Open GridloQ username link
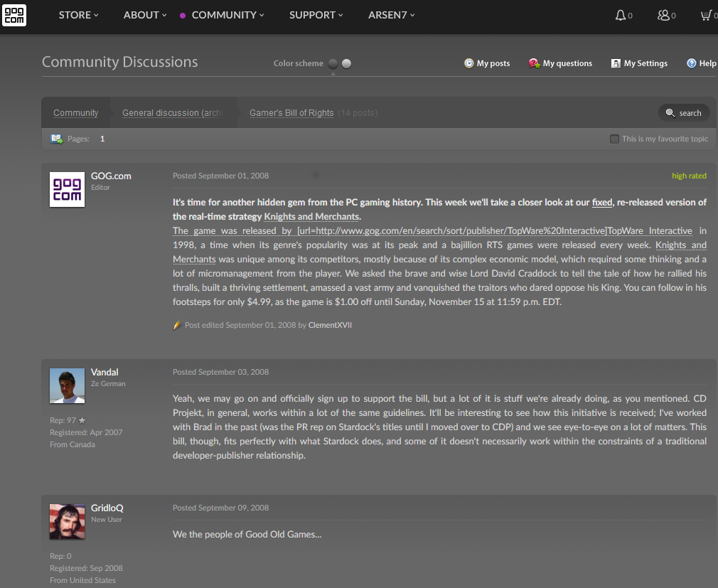 pyautogui.click(x=107, y=508)
